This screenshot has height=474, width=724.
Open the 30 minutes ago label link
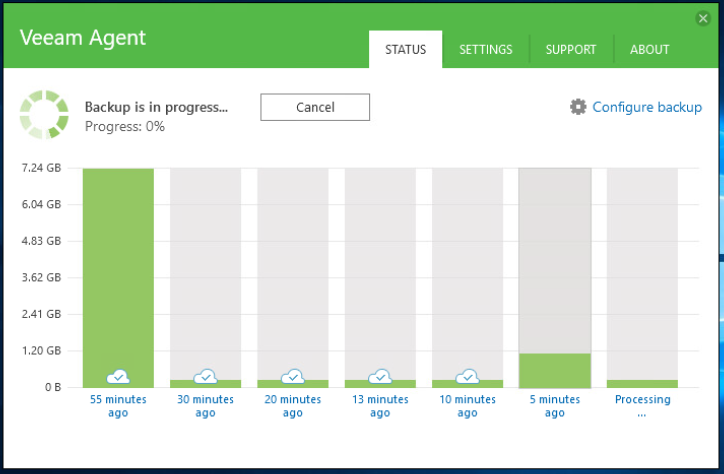point(205,406)
